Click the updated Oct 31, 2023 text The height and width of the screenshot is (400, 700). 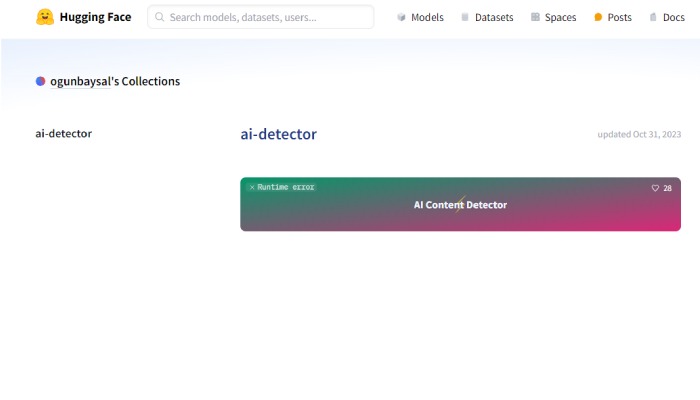point(639,134)
